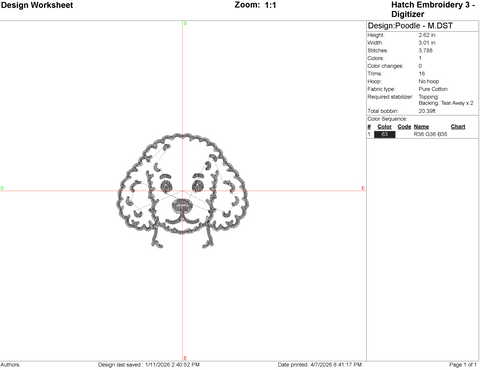Click the 'Page 1 of 1' footer

coord(463,365)
